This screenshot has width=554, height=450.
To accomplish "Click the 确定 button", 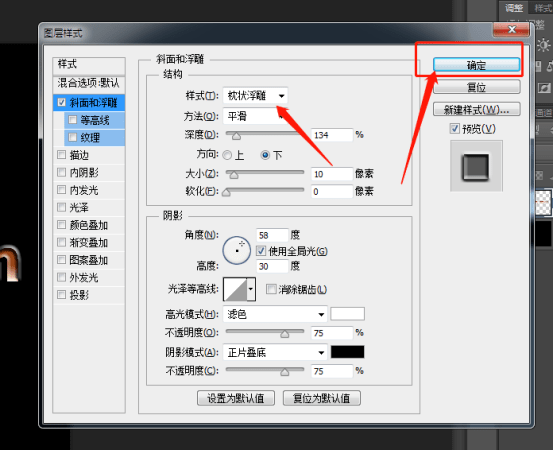I will 476,65.
